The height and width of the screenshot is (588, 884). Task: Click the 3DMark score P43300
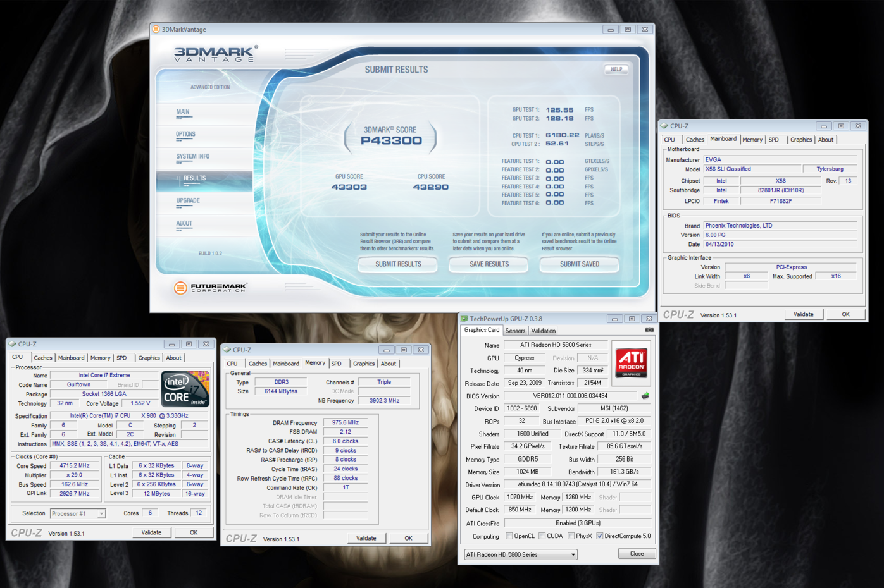coord(391,141)
